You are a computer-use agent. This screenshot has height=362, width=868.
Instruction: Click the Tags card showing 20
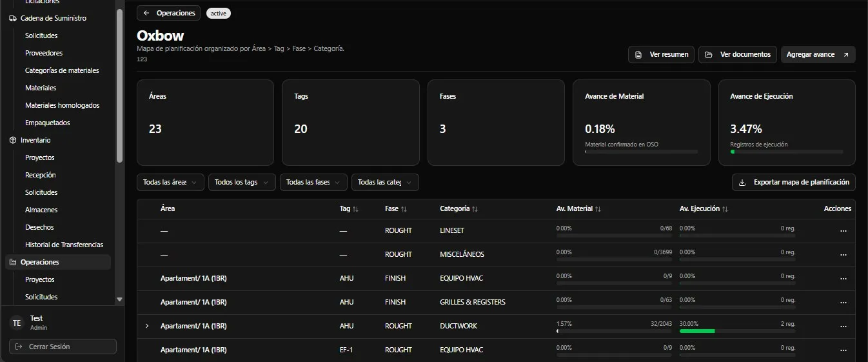[350, 123]
